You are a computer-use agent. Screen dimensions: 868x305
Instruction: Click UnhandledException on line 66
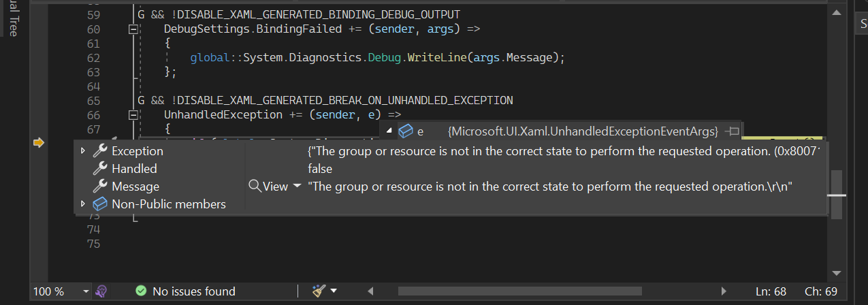tap(223, 115)
